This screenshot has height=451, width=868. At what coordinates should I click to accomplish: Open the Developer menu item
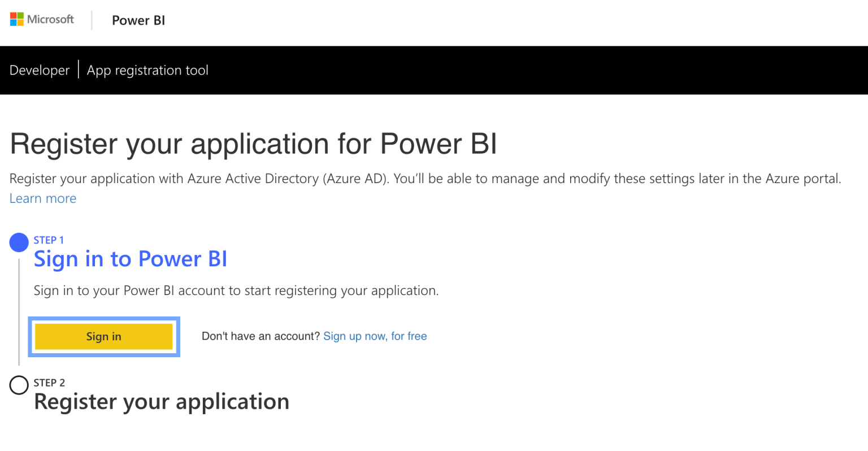[39, 70]
